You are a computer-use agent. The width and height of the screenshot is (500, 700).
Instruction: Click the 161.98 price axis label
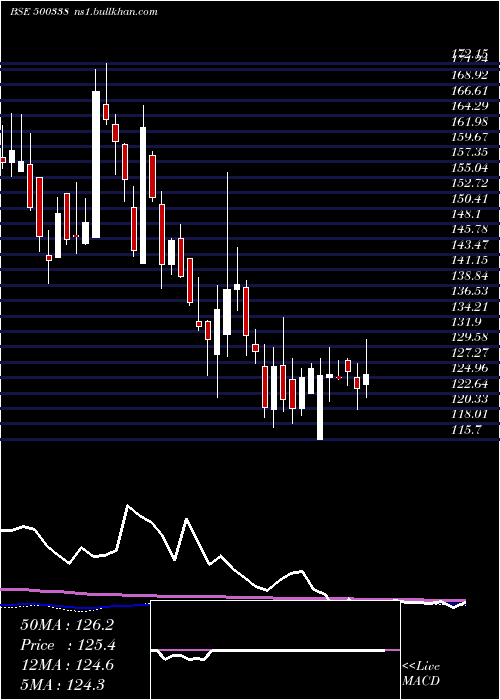468,122
